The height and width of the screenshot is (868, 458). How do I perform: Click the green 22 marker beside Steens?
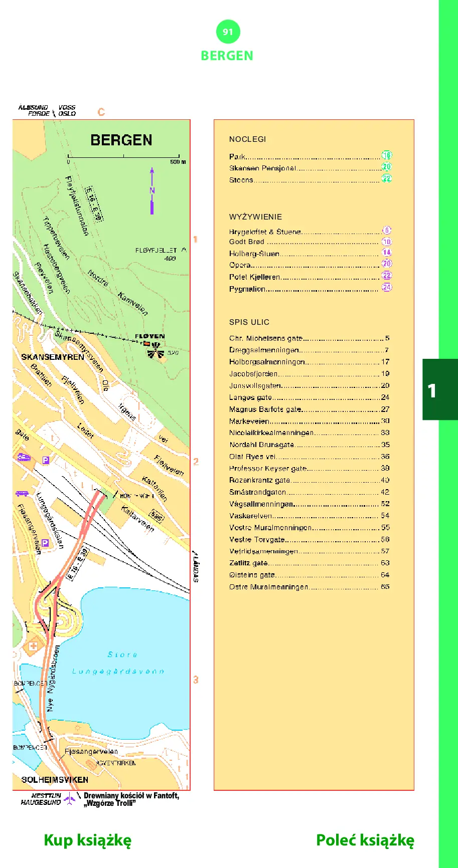click(x=386, y=178)
